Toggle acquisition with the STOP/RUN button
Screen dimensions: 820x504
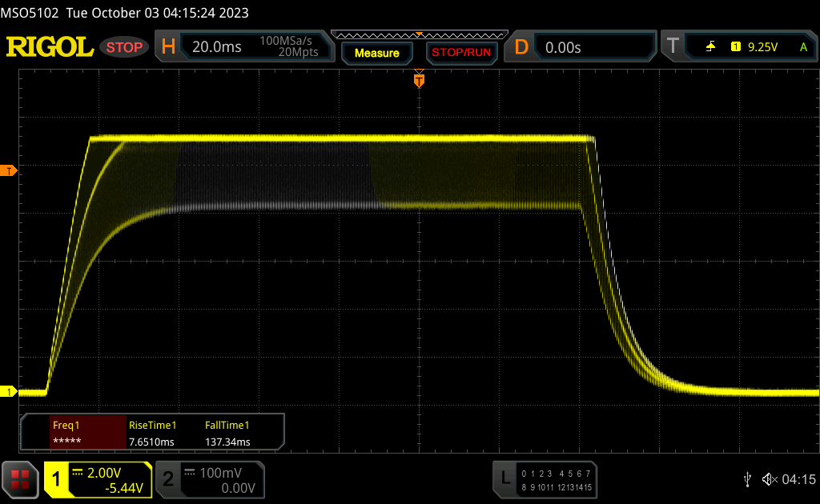(x=460, y=53)
